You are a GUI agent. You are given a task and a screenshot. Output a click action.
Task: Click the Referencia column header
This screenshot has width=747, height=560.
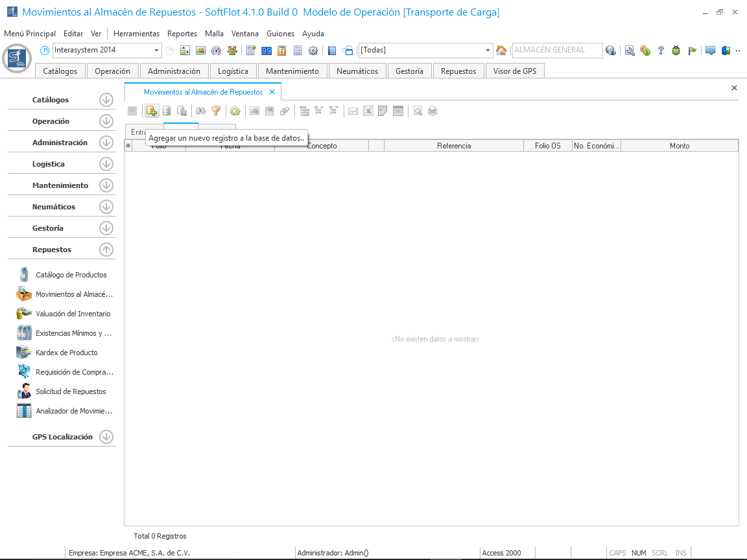454,146
